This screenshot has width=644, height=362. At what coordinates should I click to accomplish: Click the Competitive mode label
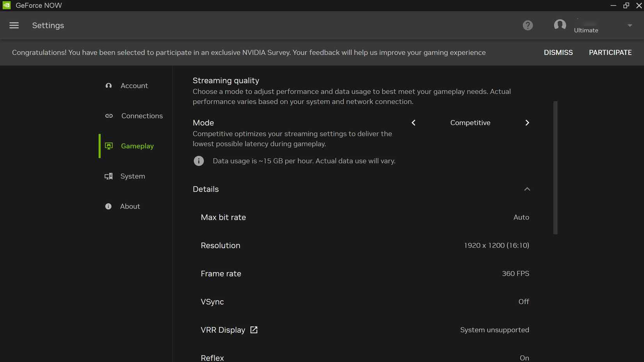click(470, 122)
